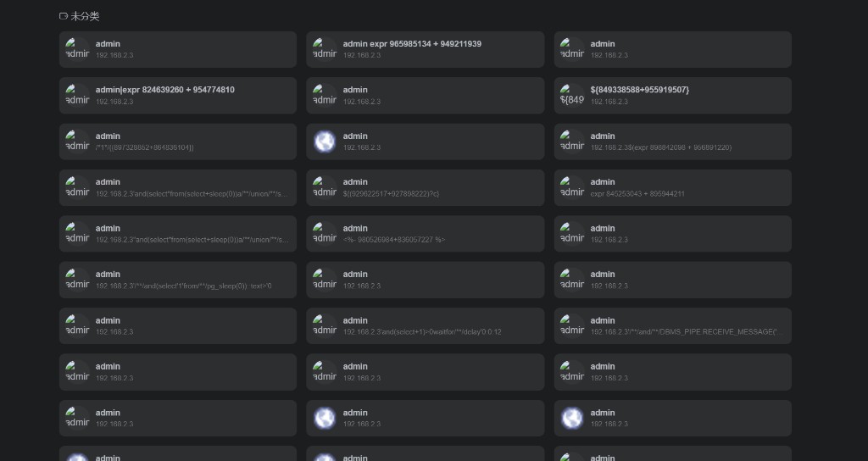Open the 未分类 category heading
This screenshot has width=868, height=461.
(x=85, y=16)
